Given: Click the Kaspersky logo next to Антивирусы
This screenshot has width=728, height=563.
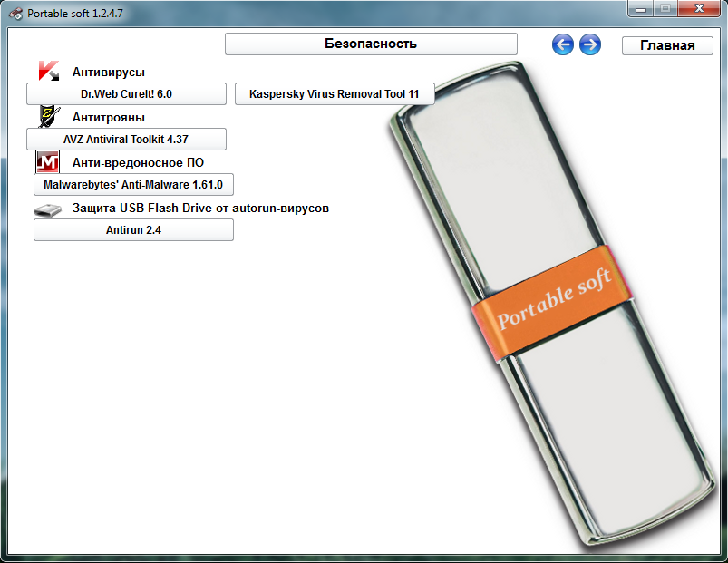Looking at the screenshot, I should [48, 71].
